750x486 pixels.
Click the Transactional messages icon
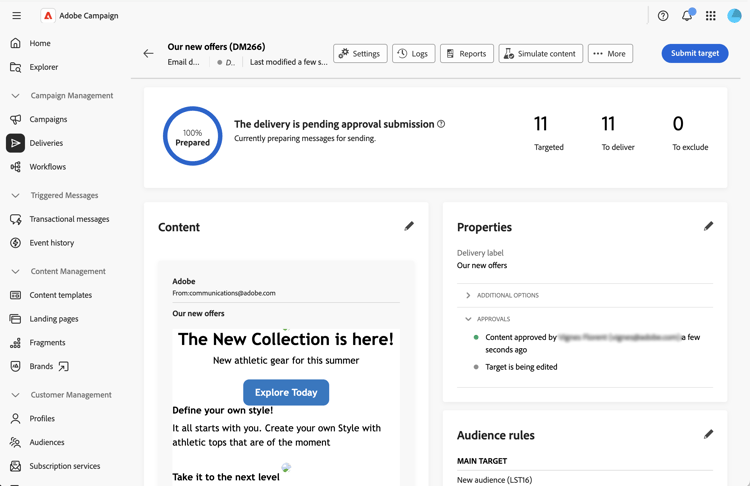click(x=15, y=219)
